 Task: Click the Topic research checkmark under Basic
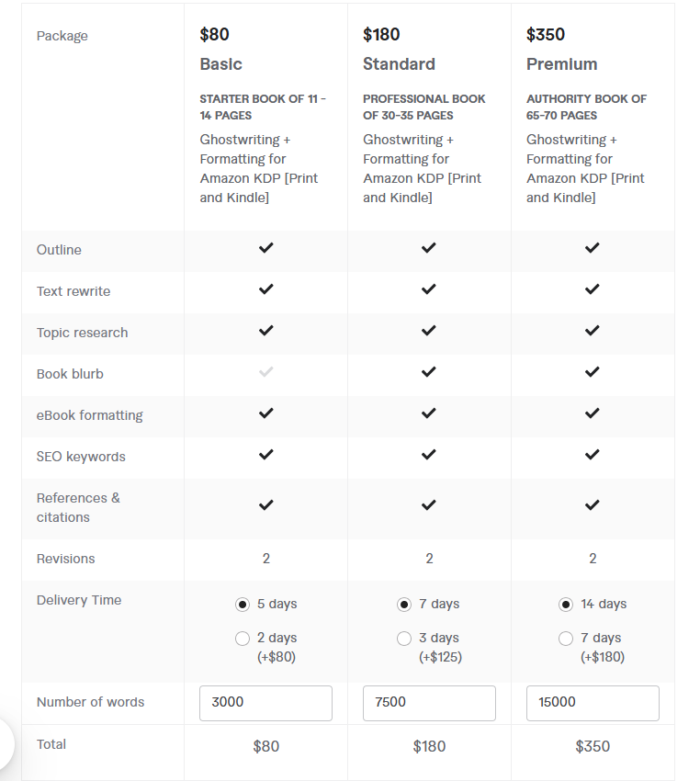(x=265, y=330)
